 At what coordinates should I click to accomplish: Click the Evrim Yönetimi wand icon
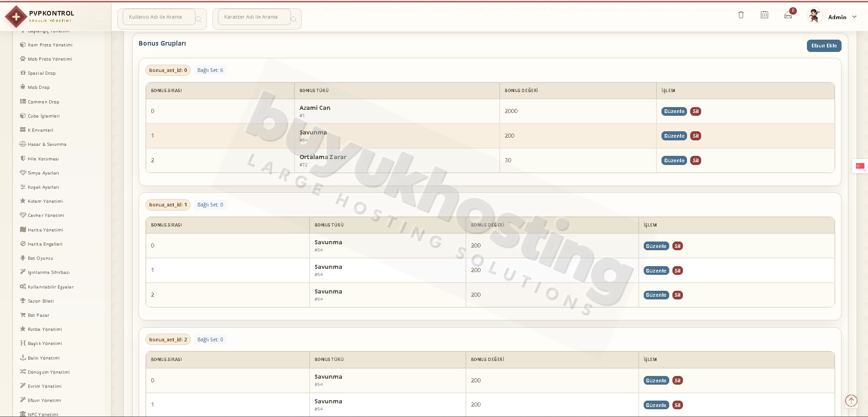[x=23, y=386]
